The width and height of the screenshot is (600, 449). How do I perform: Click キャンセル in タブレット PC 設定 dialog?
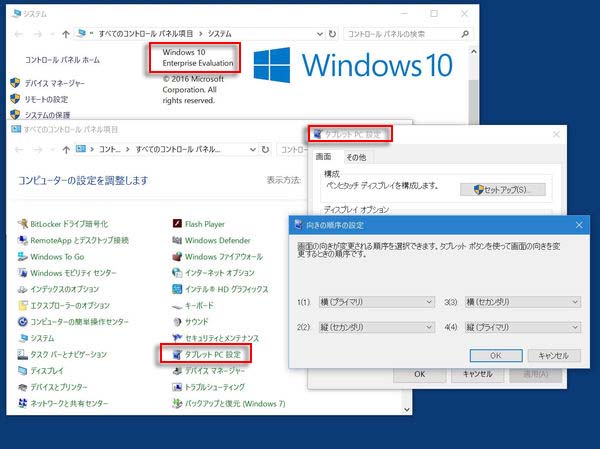478,374
